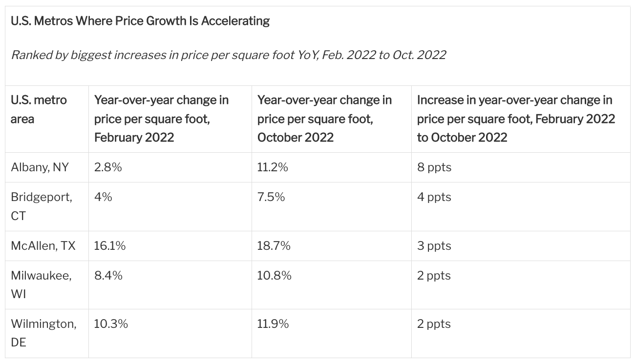The height and width of the screenshot is (364, 636).
Task: Click McAllen's 16.1% February value
Action: (x=110, y=246)
